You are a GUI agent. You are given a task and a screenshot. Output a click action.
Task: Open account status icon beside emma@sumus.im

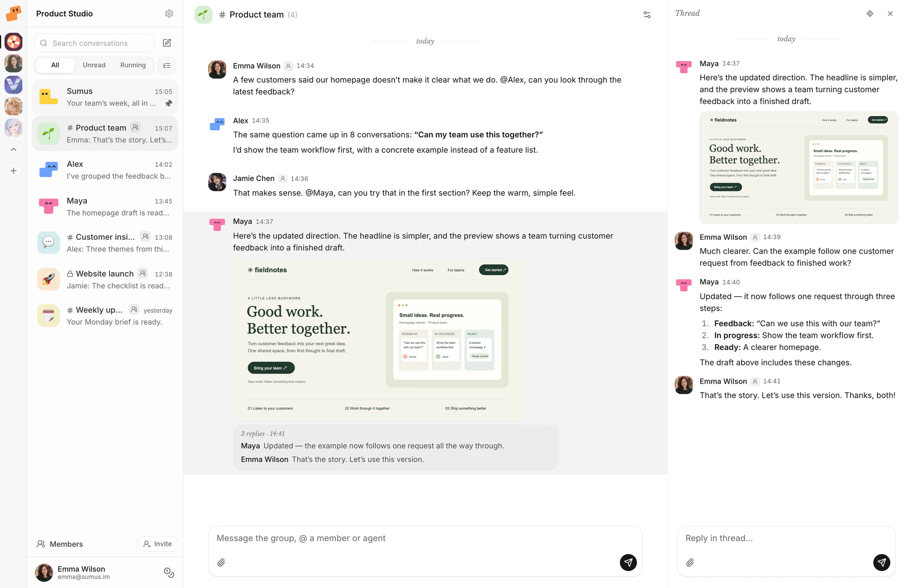click(169, 573)
